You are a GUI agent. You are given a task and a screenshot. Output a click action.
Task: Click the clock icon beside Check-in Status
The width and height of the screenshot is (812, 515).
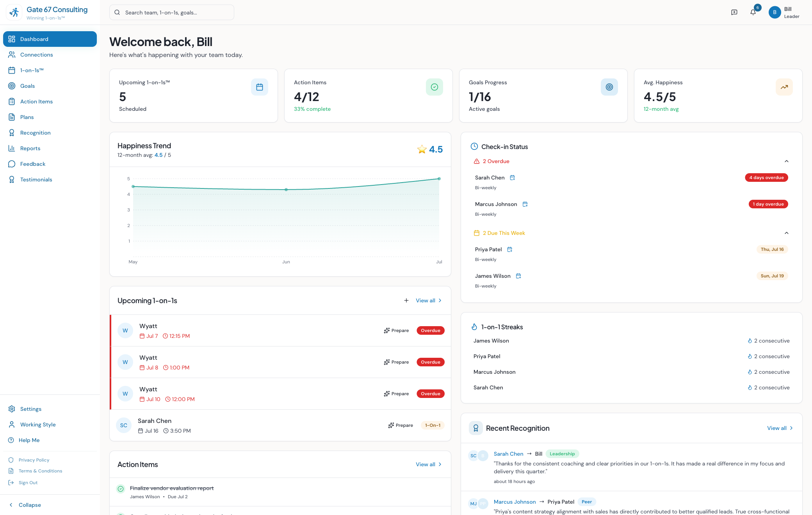474,146
